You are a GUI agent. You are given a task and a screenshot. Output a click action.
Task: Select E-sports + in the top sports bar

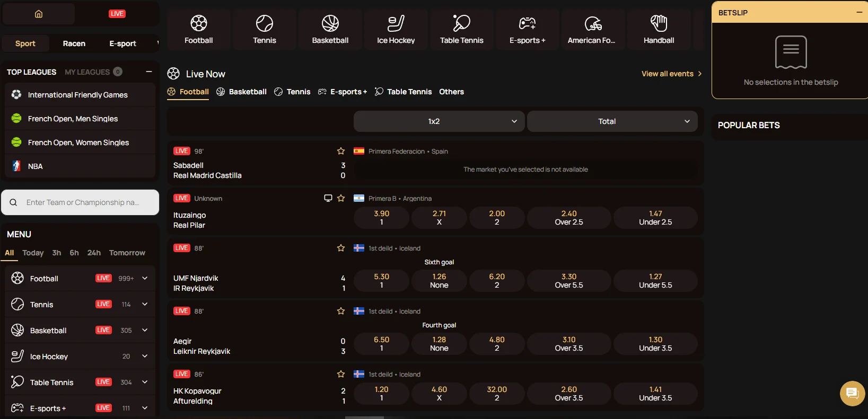click(x=528, y=29)
